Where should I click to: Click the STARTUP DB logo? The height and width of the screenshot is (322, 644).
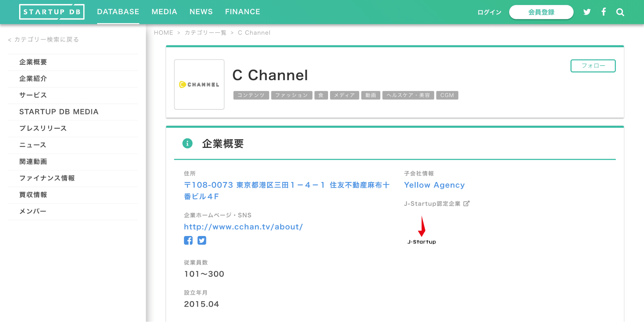click(52, 12)
